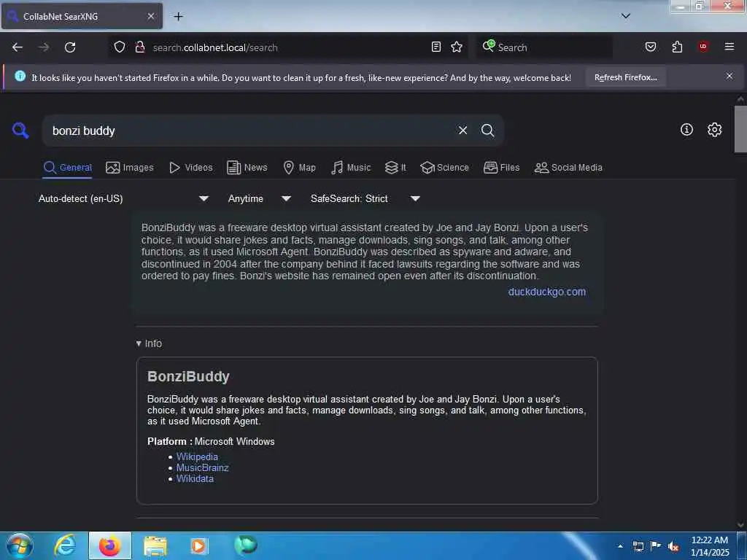Switch to the Videos category
Image resolution: width=747 pixels, height=560 pixels.
coord(191,168)
